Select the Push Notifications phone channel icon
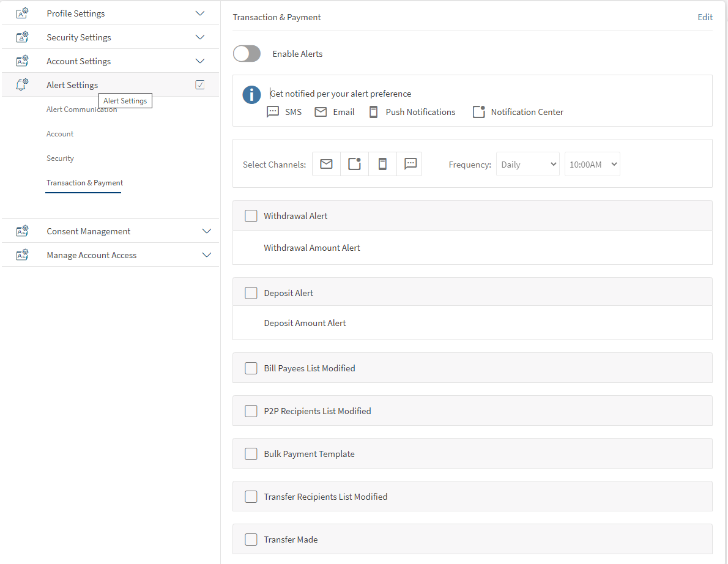Screen dimensions: 728x564 (x=382, y=164)
